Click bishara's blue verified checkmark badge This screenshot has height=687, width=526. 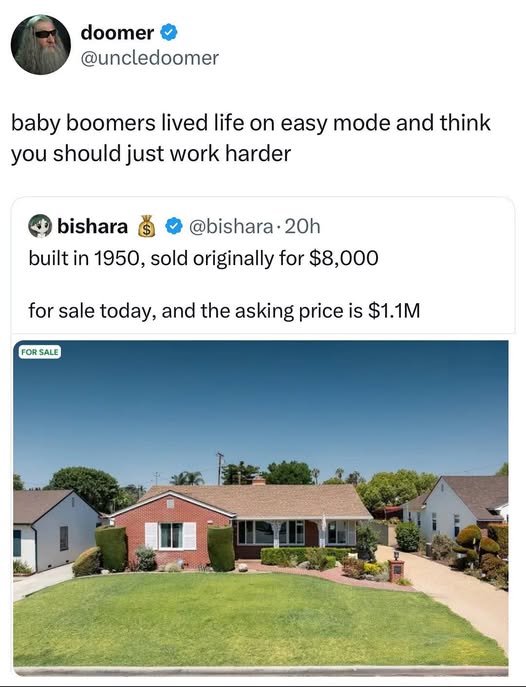click(x=174, y=226)
